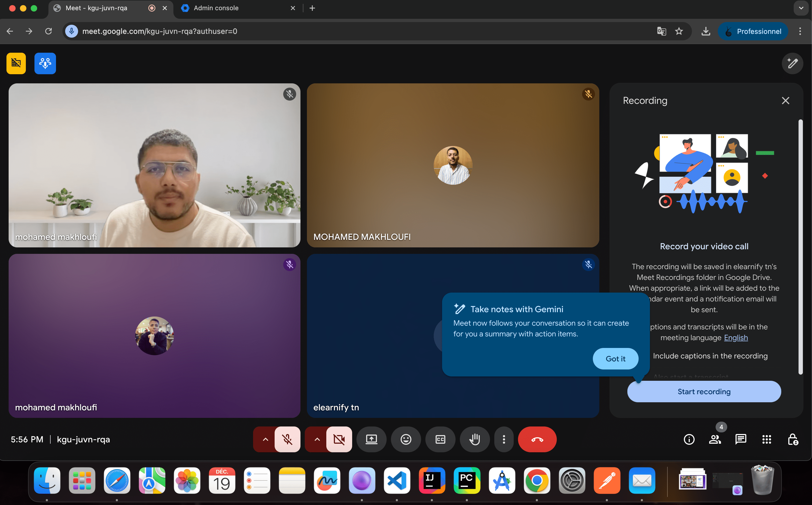This screenshot has height=505, width=812.
Task: Open the meeting details info icon
Action: point(689,439)
